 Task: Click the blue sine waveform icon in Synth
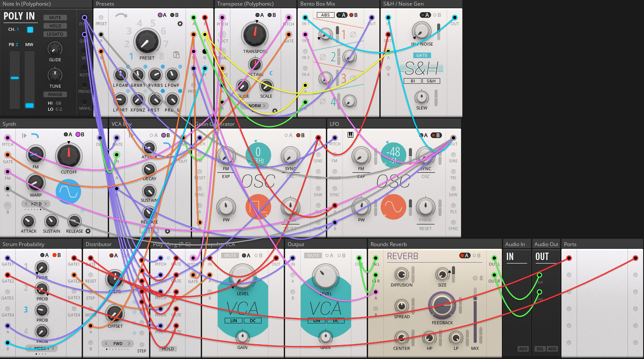(x=69, y=191)
